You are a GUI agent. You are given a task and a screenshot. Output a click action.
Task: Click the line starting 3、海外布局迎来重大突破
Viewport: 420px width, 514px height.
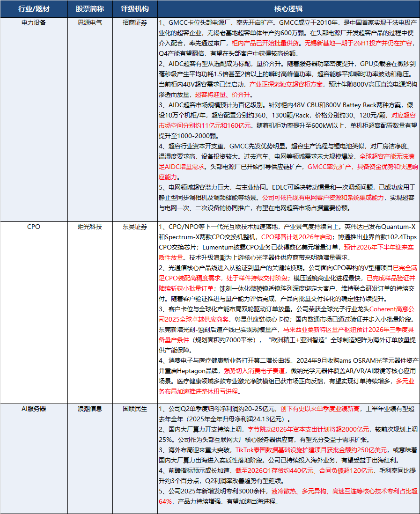pos(288,450)
